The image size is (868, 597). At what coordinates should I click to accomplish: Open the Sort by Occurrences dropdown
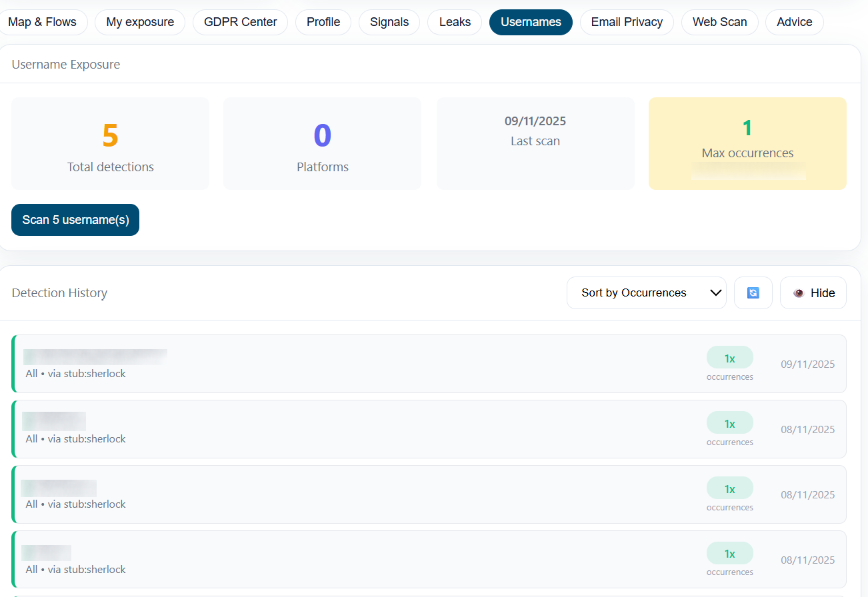click(x=646, y=293)
